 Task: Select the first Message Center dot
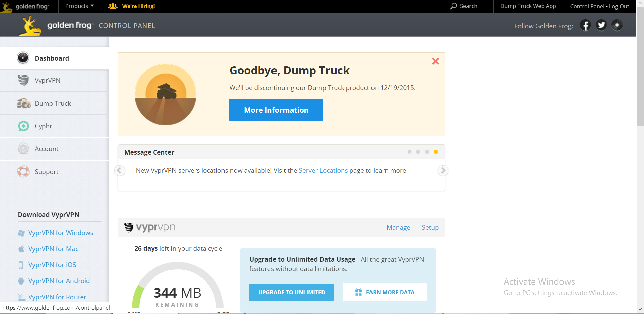point(409,152)
